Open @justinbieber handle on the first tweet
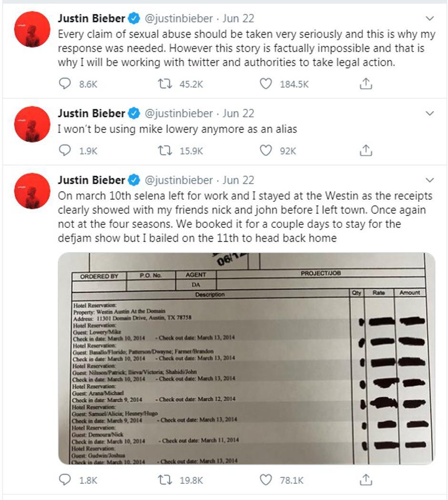The width and height of the screenshot is (448, 500). tap(178, 19)
